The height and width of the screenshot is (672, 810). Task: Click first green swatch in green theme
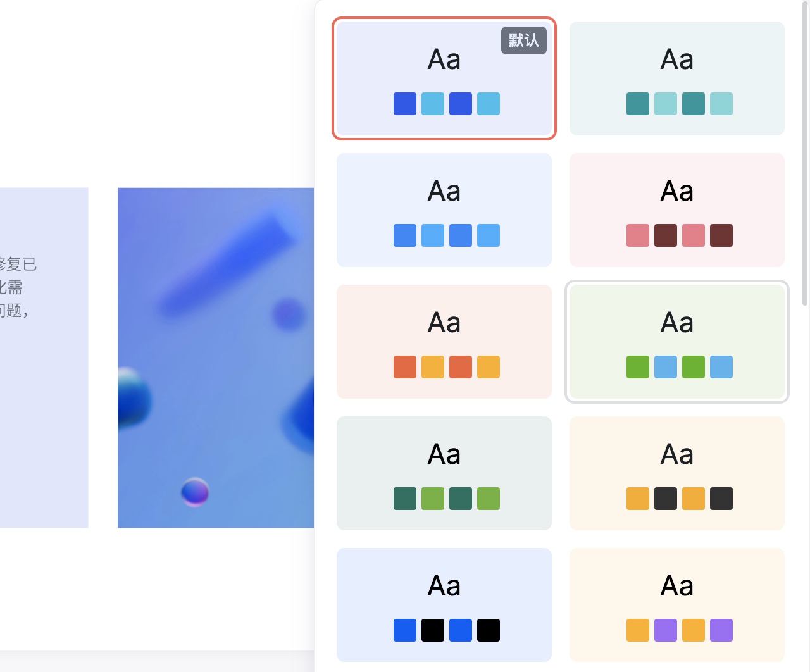tap(638, 367)
